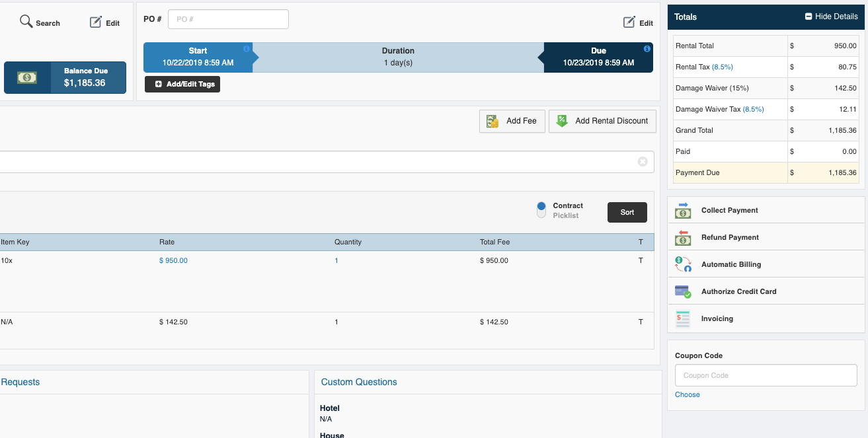Click the Add Fee coins icon
The image size is (868, 438).
point(493,121)
